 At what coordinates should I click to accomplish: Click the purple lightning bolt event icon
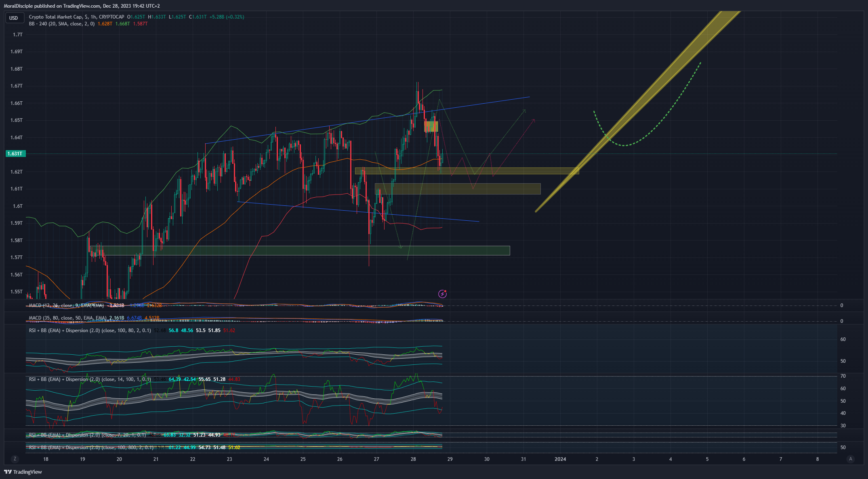point(443,294)
